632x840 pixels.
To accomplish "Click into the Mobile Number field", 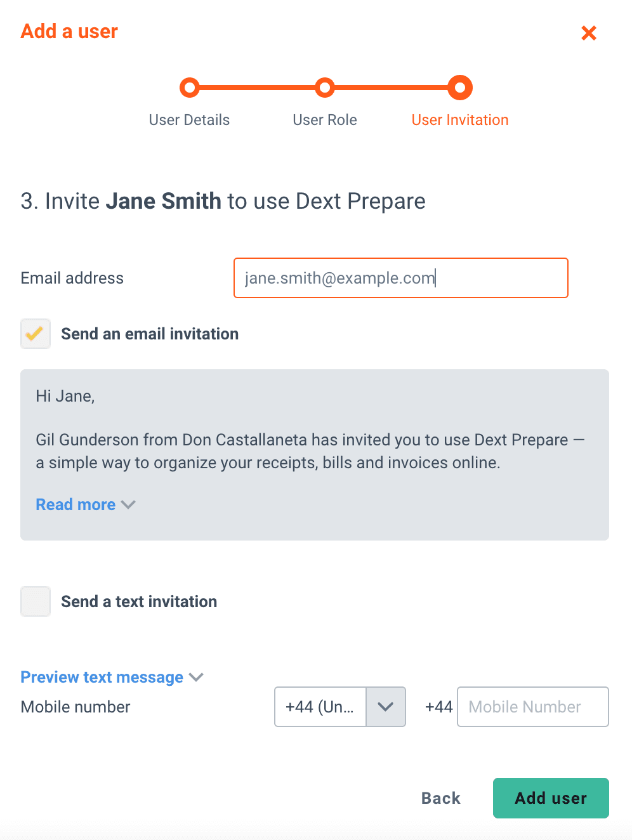I will click(532, 707).
